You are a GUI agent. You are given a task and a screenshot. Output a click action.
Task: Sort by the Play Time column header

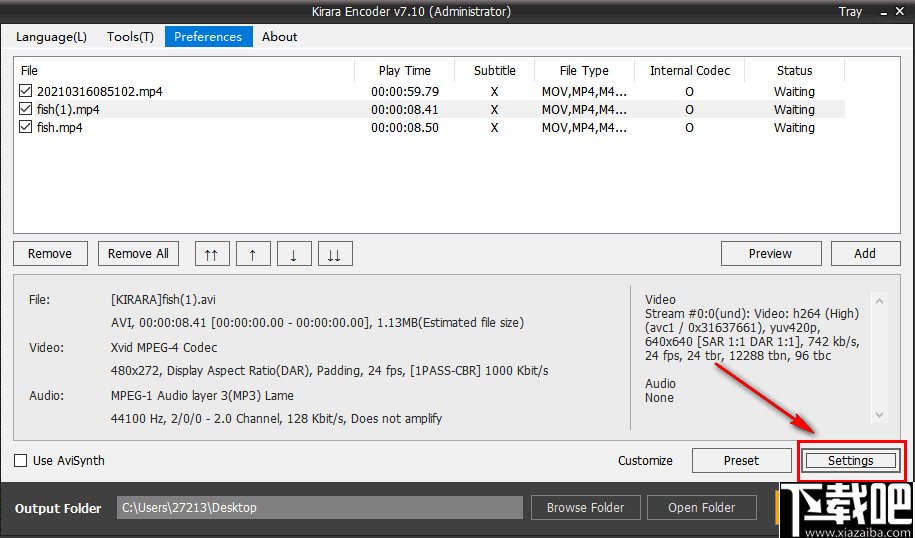point(404,71)
